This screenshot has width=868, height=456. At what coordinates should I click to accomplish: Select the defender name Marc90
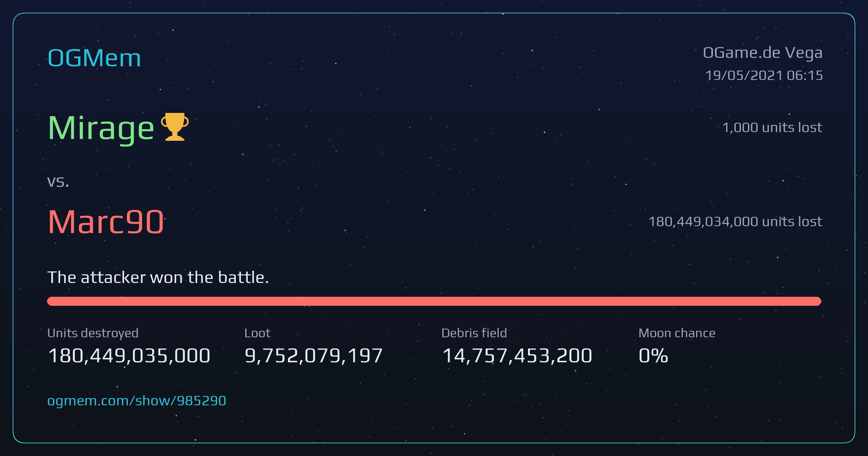coord(106,221)
